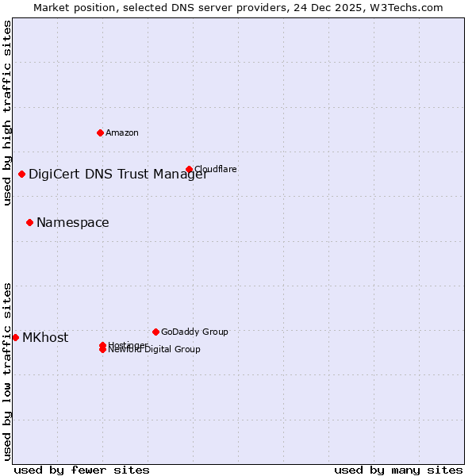Click the Newfold Digital Group data point
The height and width of the screenshot is (476, 476).
pyautogui.click(x=102, y=350)
